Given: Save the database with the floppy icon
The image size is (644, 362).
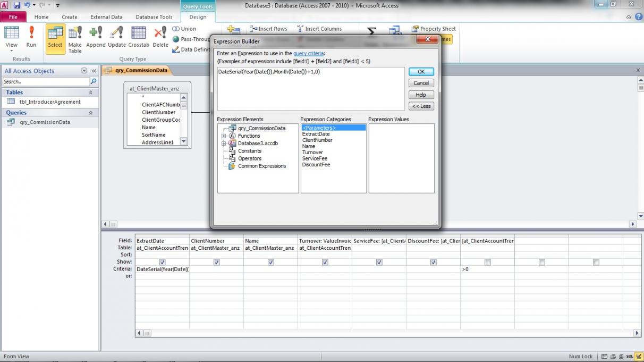Looking at the screenshot, I should click(16, 5).
